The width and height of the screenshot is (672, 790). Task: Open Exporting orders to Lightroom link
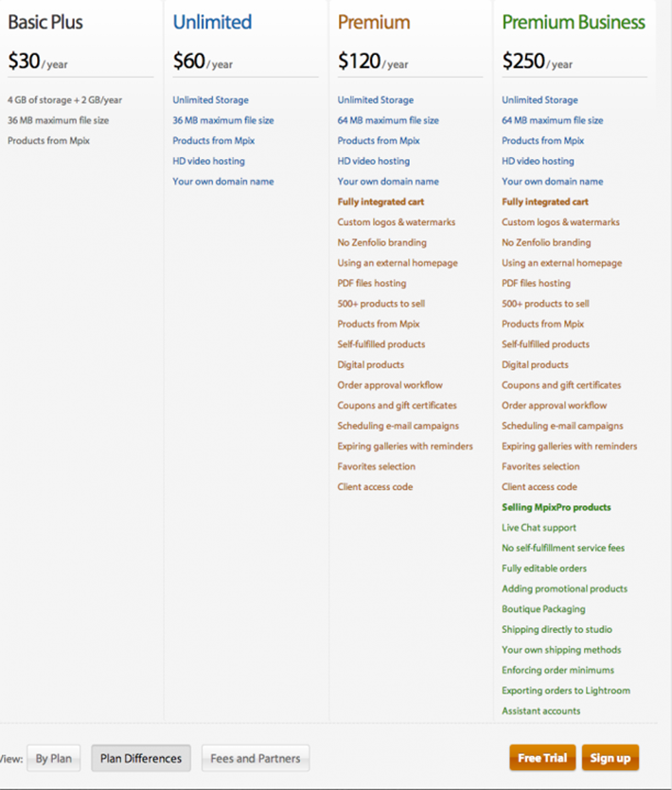566,691
